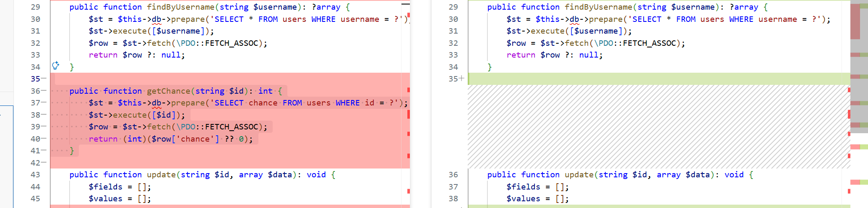
Task: Click FETCH_ASSOC on removed line 39
Action: [232, 127]
